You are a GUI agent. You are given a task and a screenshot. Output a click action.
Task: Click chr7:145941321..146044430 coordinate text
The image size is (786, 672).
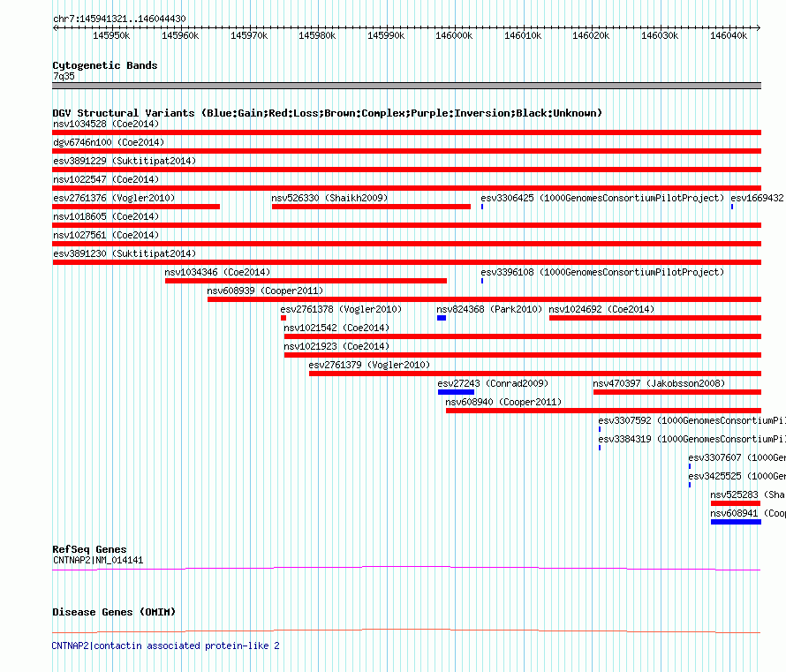click(119, 19)
